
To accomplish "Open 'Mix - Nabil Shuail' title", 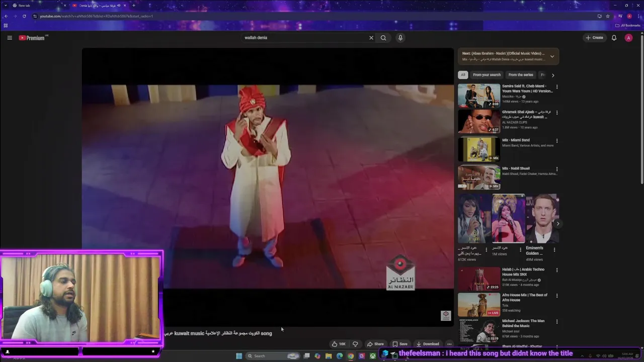I will pyautogui.click(x=516, y=168).
